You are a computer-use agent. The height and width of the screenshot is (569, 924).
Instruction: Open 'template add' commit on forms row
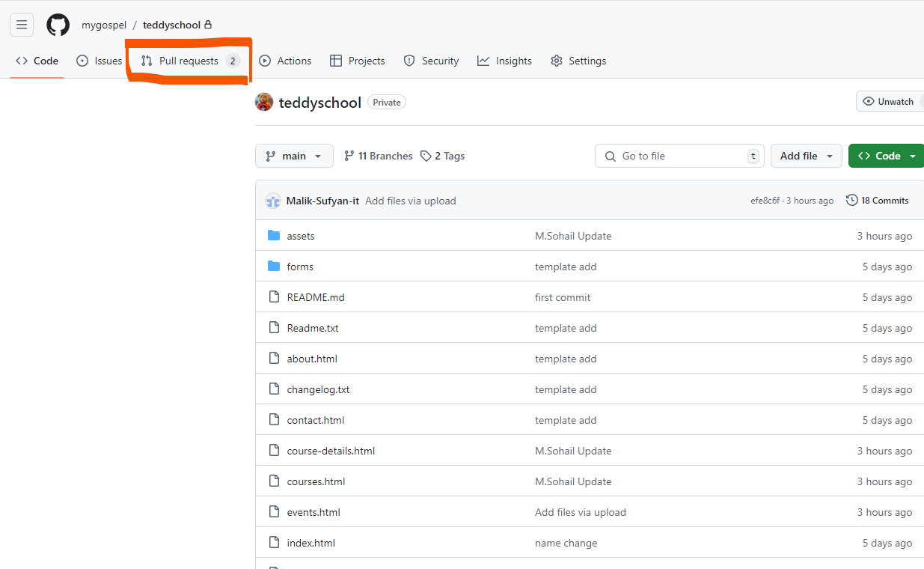[566, 267]
